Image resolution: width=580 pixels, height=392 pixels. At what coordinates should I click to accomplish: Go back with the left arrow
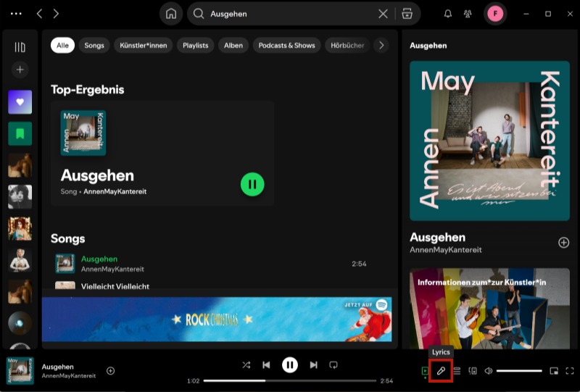point(39,14)
